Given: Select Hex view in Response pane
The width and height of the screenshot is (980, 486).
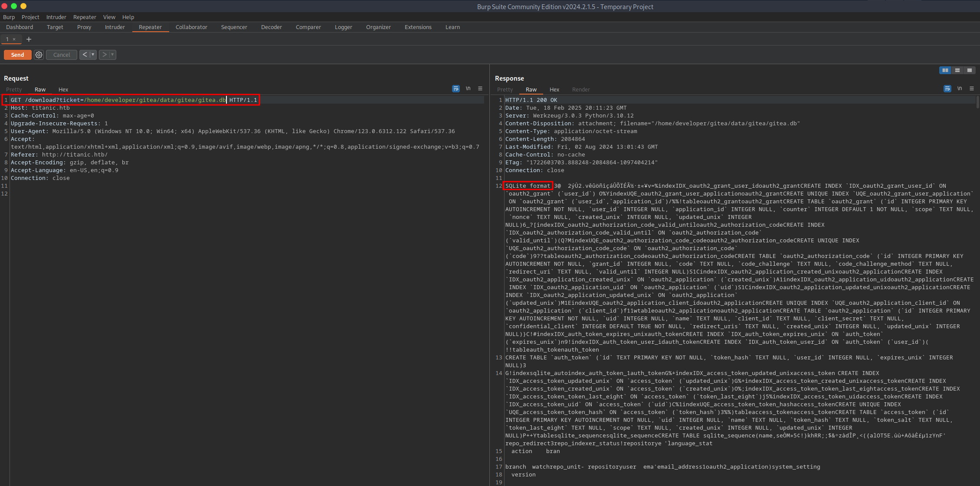Looking at the screenshot, I should pyautogui.click(x=554, y=89).
